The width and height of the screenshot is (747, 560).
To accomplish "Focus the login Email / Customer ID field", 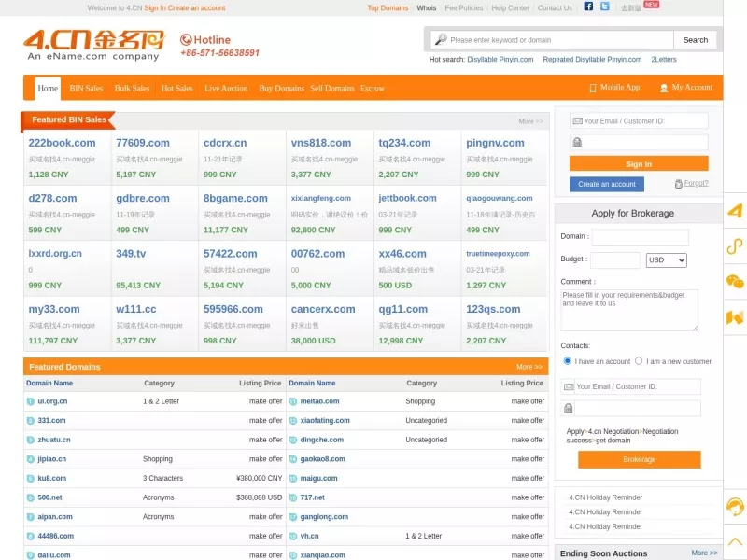I will 639,121.
